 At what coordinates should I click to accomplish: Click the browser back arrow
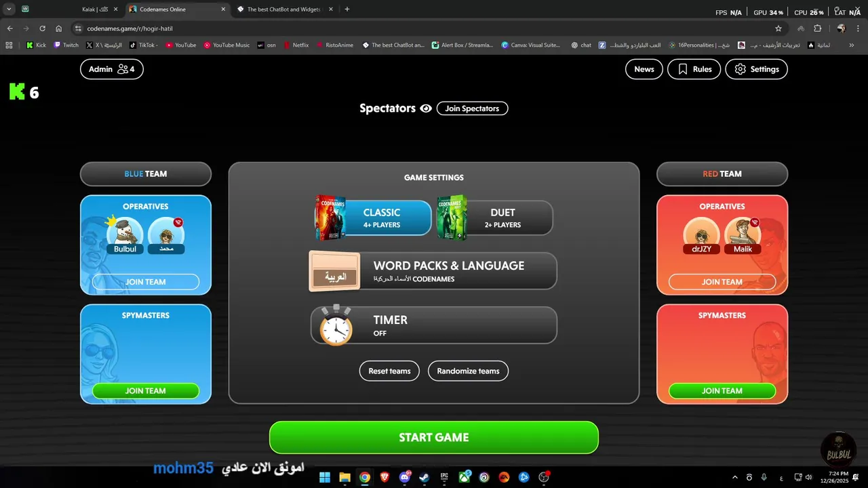9,28
